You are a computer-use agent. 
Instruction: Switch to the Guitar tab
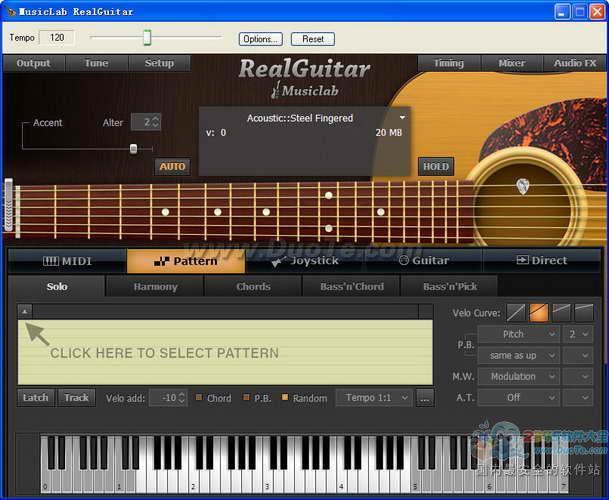424,261
